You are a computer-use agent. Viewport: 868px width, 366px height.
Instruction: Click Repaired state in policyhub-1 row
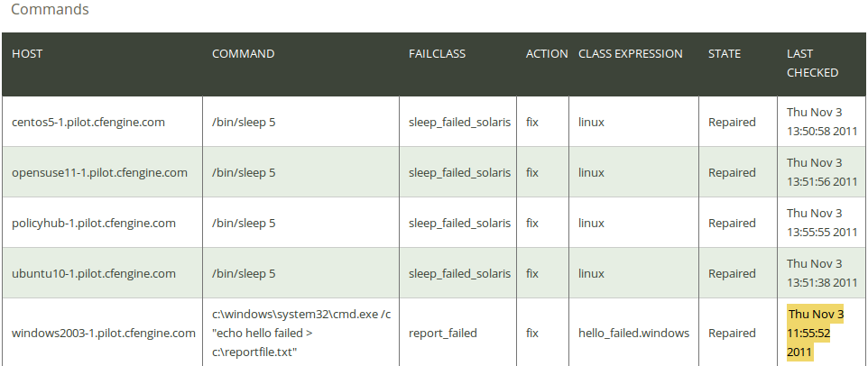[x=732, y=223]
